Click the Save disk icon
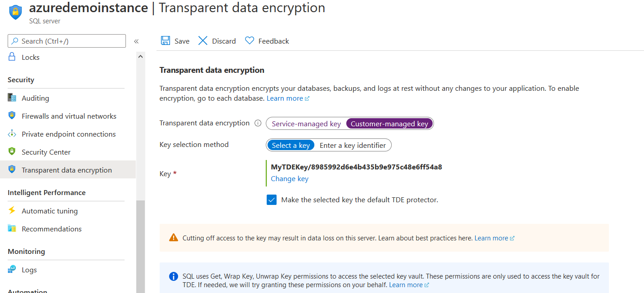Viewport: 644px width, 293px height. [165, 41]
